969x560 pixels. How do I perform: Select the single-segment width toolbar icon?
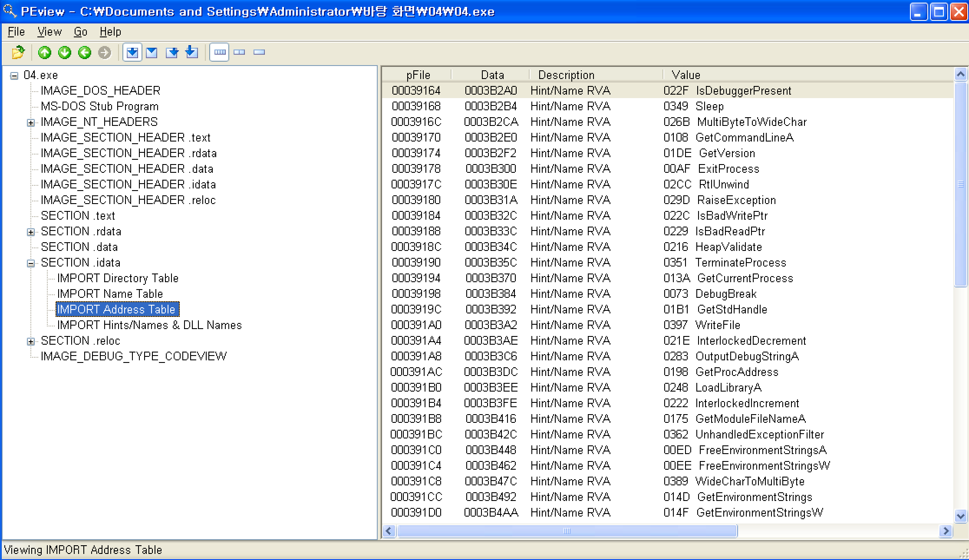[259, 53]
